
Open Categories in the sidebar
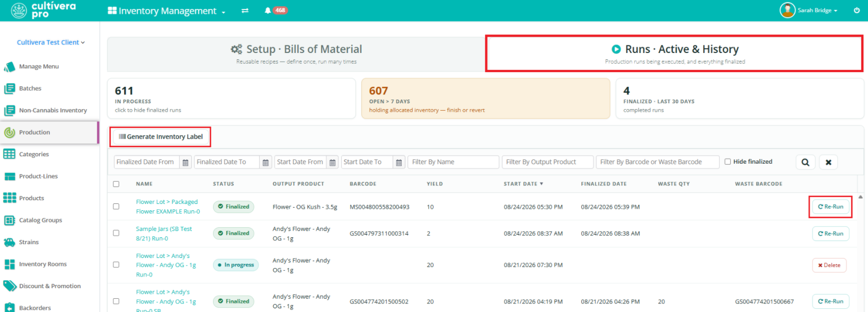34,155
